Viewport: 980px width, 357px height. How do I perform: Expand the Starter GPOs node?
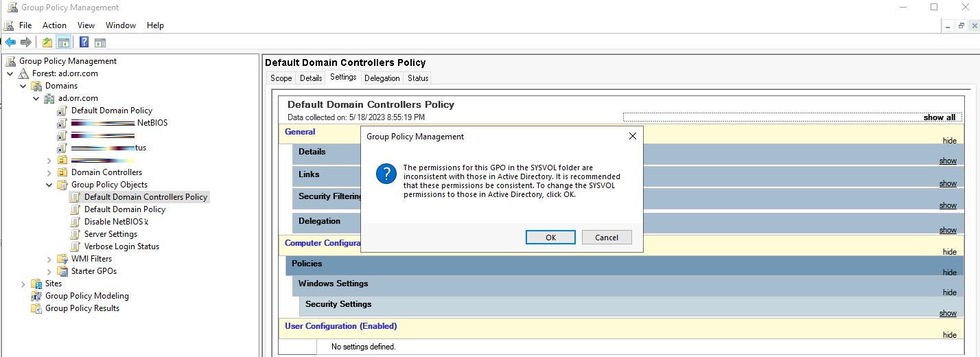pyautogui.click(x=49, y=271)
